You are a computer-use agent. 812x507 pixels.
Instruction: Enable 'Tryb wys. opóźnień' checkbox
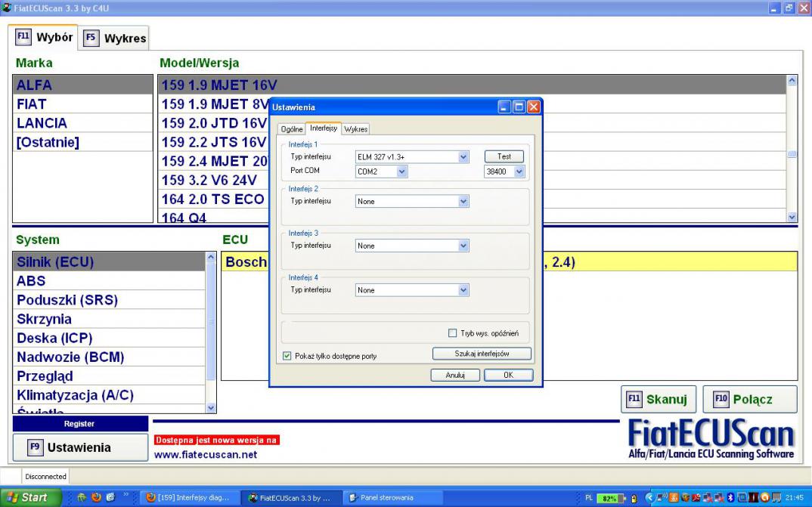point(453,333)
